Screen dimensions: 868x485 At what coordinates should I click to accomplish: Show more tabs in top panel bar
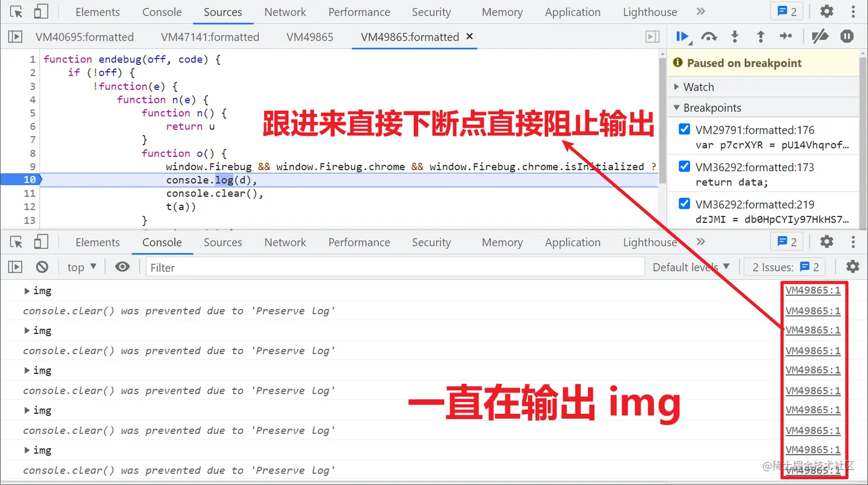(700, 11)
